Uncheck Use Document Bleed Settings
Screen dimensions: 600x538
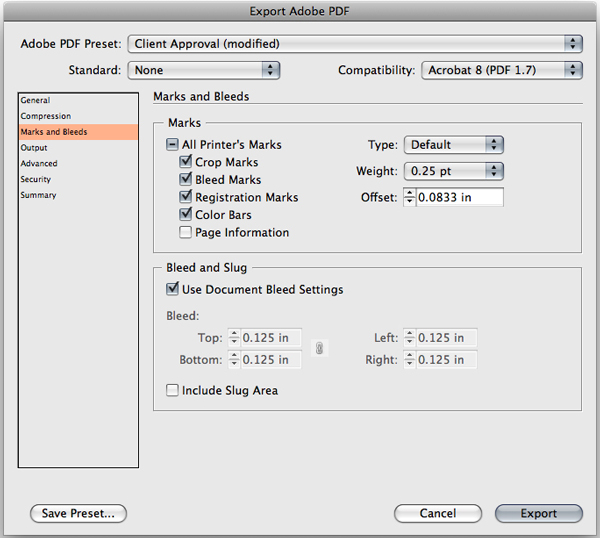(172, 289)
